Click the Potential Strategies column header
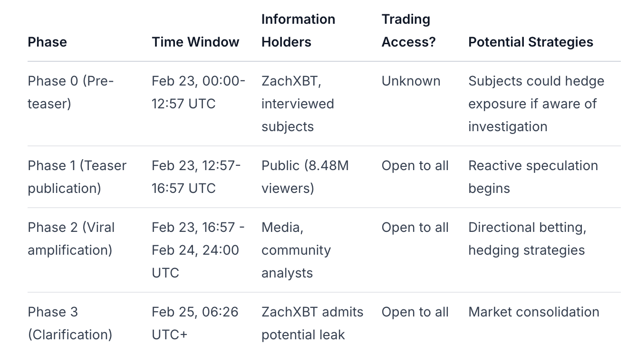637x364 pixels. [531, 42]
